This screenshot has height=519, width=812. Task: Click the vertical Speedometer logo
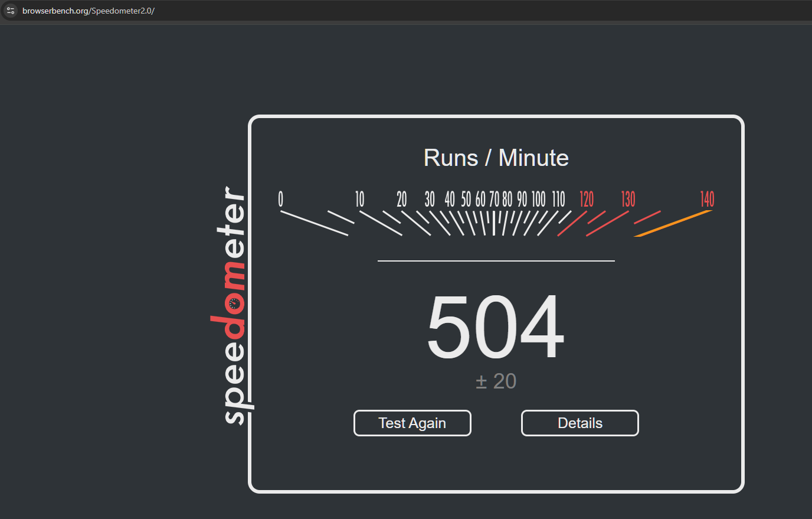(x=233, y=305)
